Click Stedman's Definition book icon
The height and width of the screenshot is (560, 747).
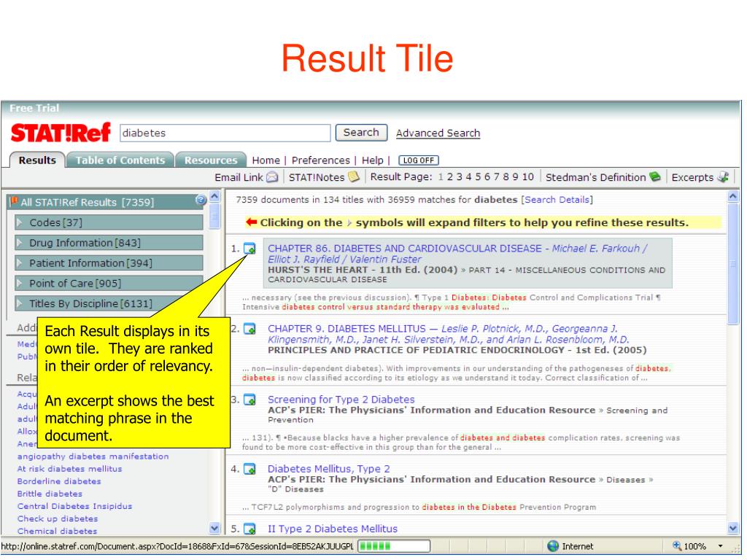[655, 176]
